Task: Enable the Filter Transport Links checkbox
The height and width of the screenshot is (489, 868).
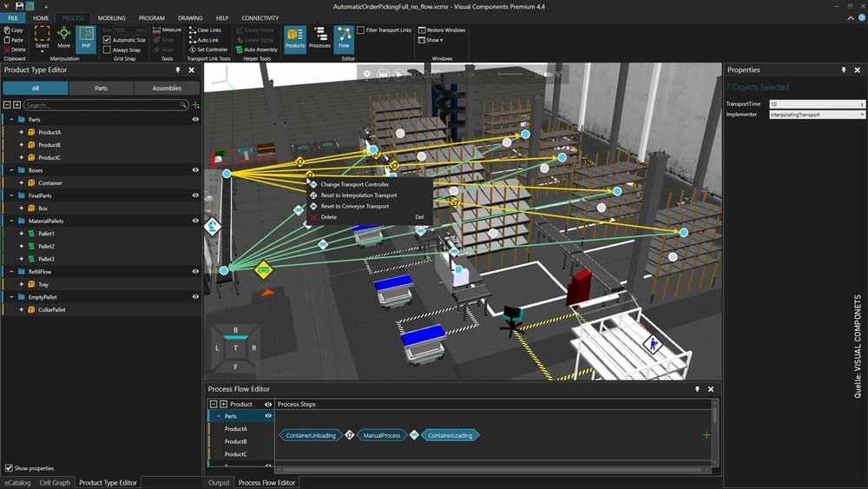Action: pos(361,30)
